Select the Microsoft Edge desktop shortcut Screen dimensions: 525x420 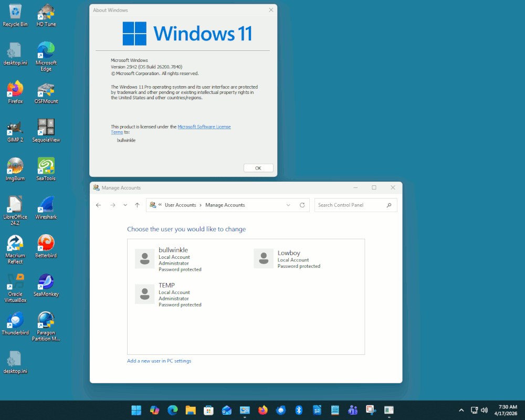click(46, 57)
